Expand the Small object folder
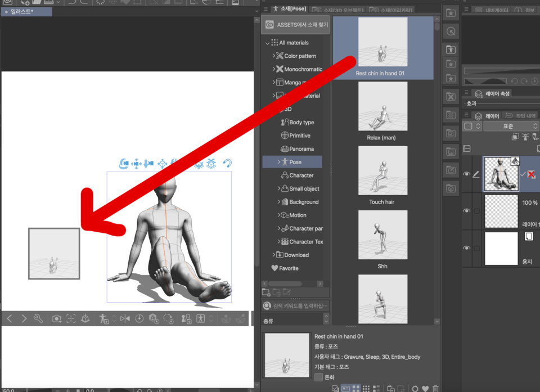The height and width of the screenshot is (392, 540). click(x=279, y=188)
